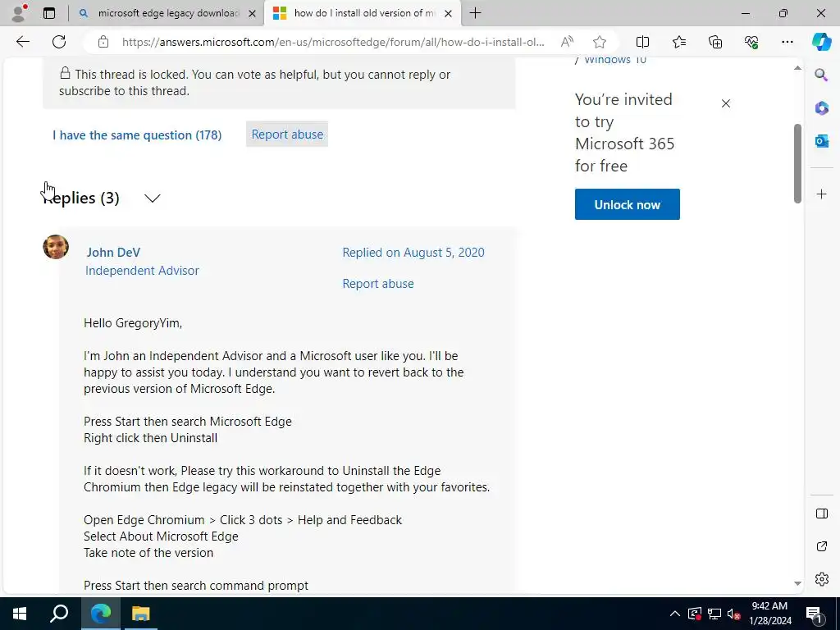Viewport: 840px width, 630px height.
Task: Open the security tray icon with red badge
Action: pyautogui.click(x=694, y=614)
